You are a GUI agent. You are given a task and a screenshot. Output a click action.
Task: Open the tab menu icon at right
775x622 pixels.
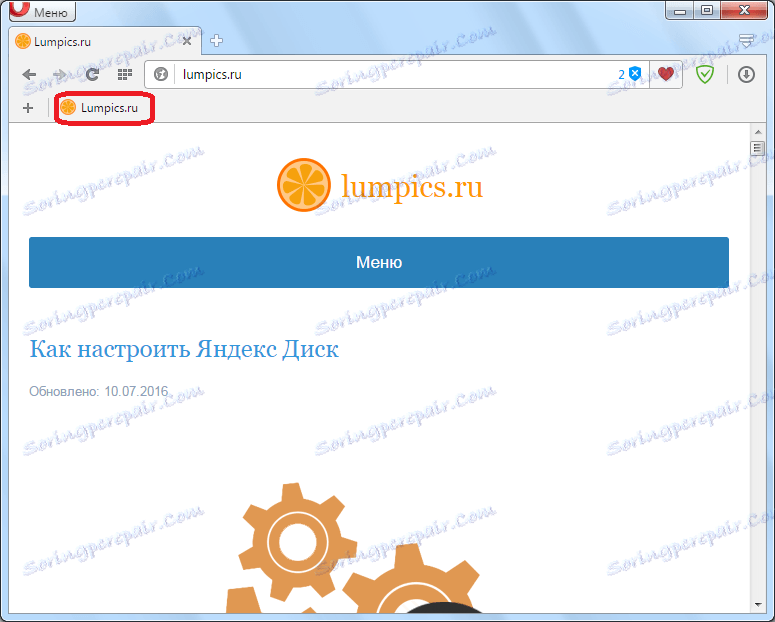click(746, 40)
